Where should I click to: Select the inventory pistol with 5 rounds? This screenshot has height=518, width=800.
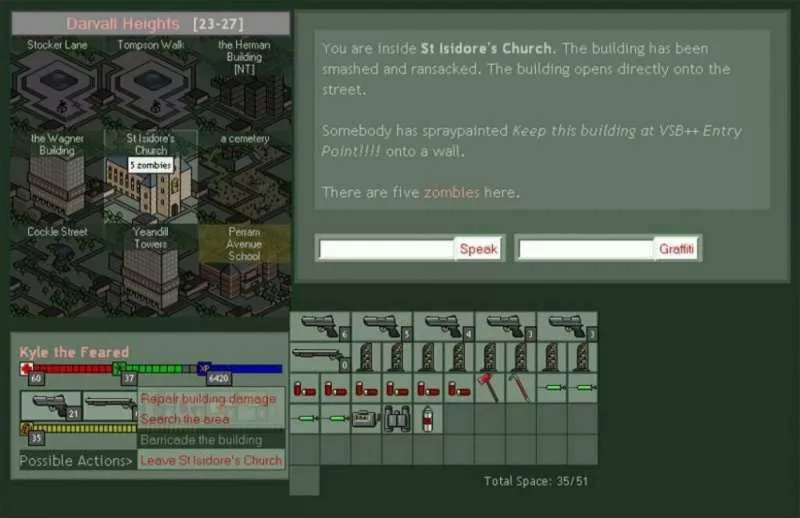coord(382,327)
